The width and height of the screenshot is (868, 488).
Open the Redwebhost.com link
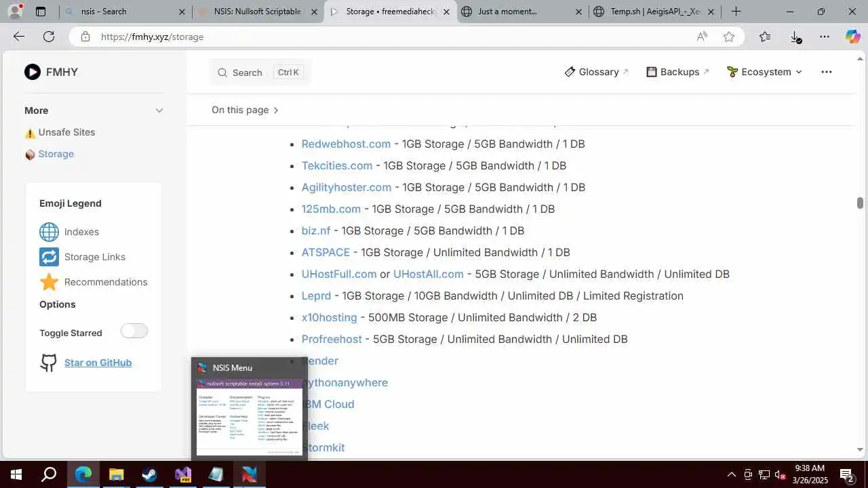(x=346, y=144)
